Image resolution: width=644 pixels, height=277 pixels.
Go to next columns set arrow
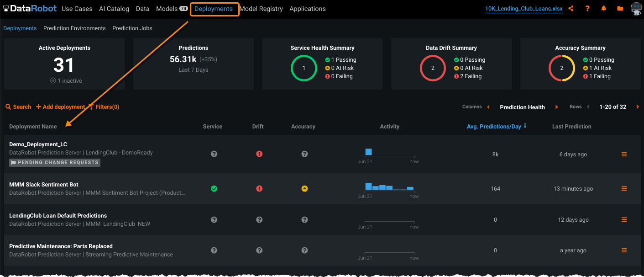556,107
